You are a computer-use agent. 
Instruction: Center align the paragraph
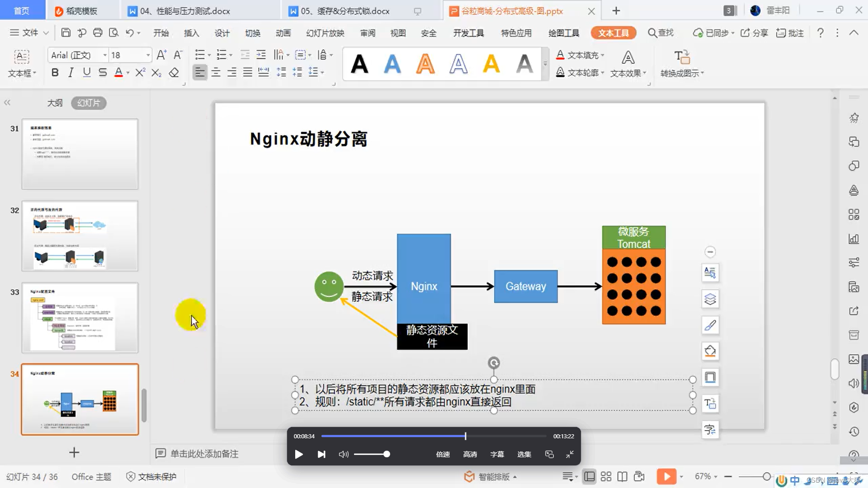pos(216,72)
